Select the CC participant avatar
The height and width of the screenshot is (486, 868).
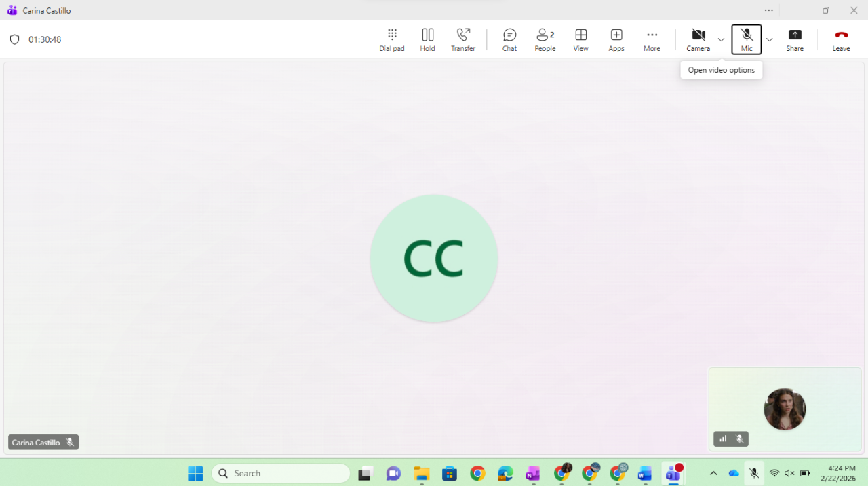click(434, 259)
